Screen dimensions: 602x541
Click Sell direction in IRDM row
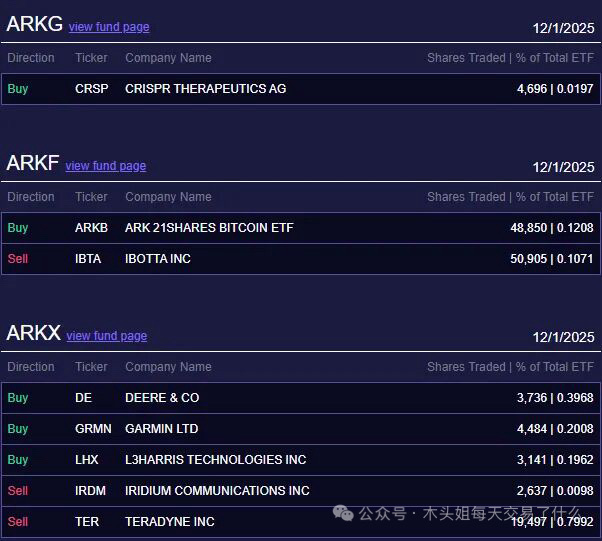[18, 491]
